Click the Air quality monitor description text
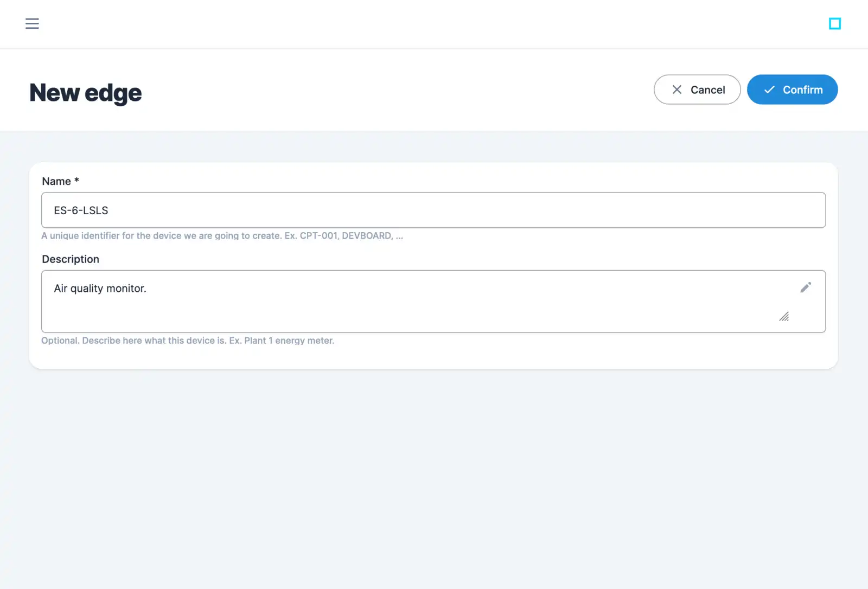 [x=99, y=288]
